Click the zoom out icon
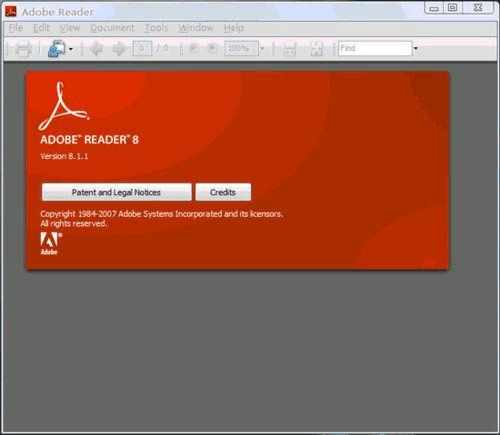The width and height of the screenshot is (500, 435). click(194, 49)
